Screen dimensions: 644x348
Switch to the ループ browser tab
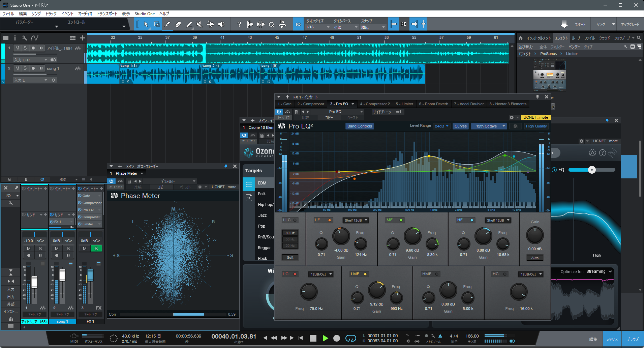(576, 38)
